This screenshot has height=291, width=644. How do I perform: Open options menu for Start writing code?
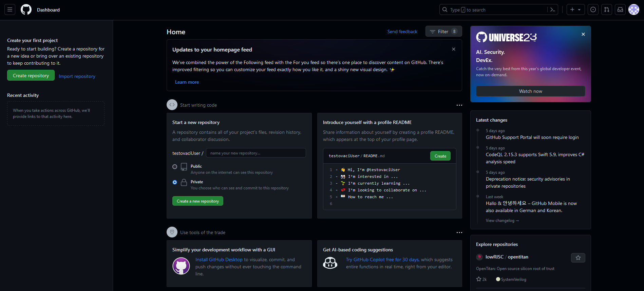[x=459, y=105]
